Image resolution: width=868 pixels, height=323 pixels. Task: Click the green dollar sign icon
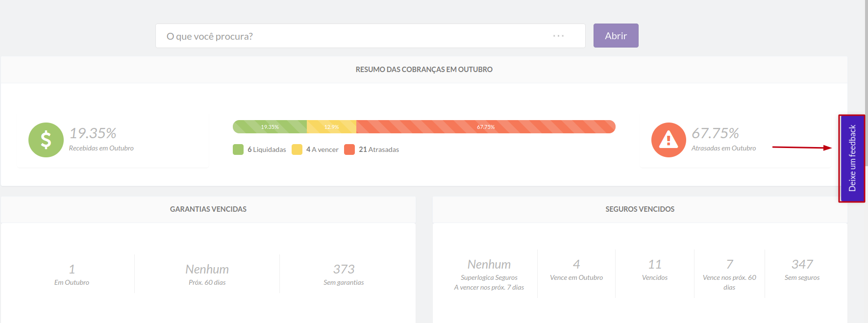[46, 140]
